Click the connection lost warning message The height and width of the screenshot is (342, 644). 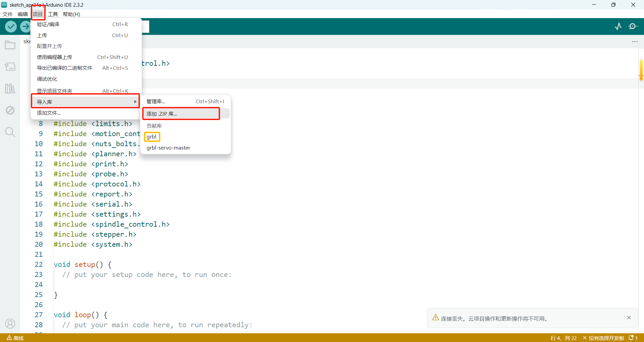coord(494,319)
